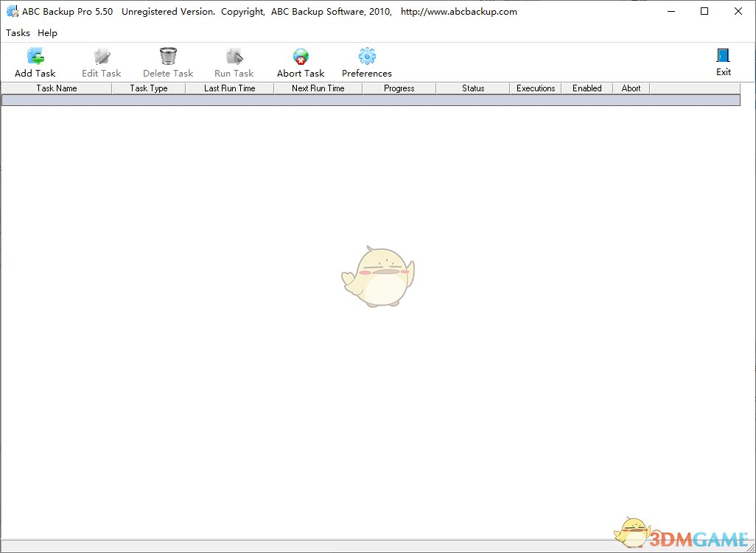Image resolution: width=756 pixels, height=553 pixels.
Task: Select the empty highlighted task row
Action: 368,99
